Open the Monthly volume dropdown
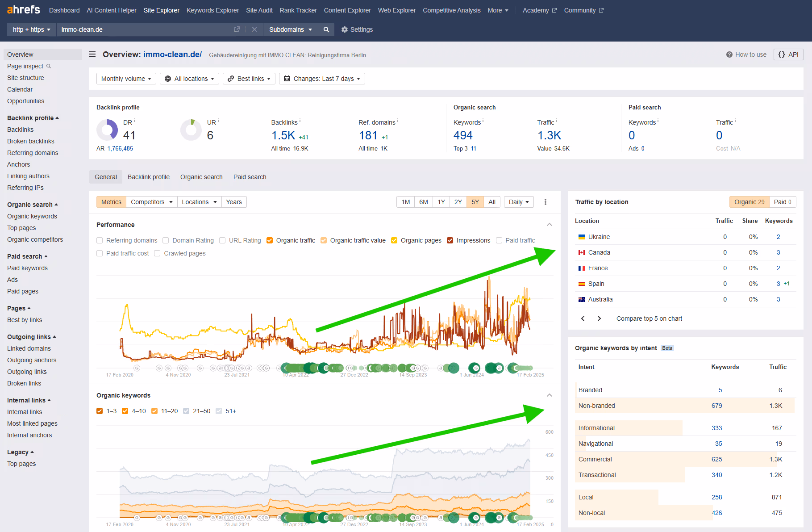This screenshot has width=812, height=532. point(126,79)
